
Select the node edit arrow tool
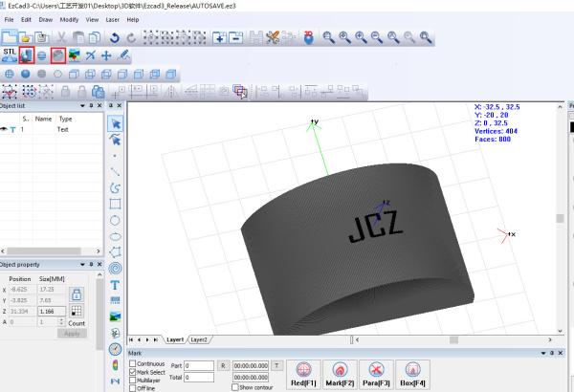[115, 140]
